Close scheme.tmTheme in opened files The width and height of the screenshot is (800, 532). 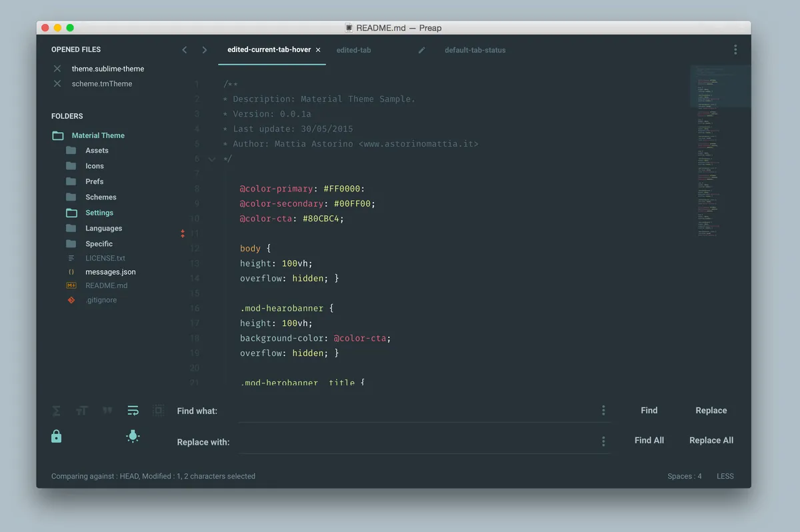(x=57, y=83)
